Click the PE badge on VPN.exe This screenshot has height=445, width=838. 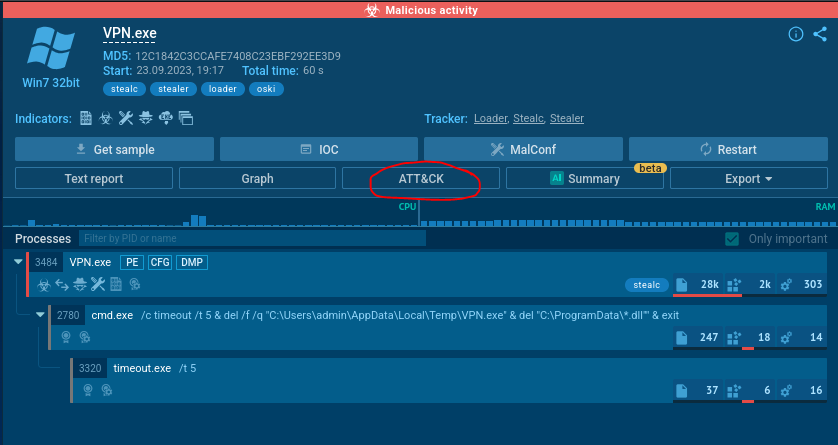(132, 262)
